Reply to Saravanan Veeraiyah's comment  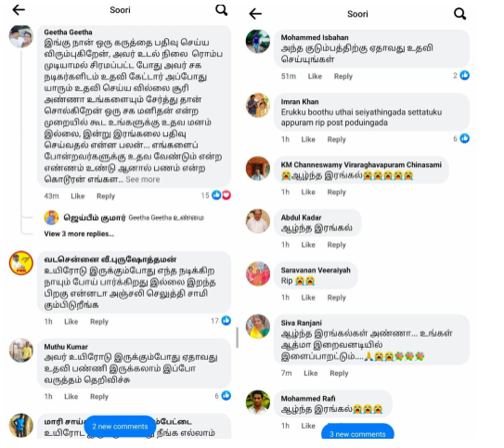coord(337,298)
